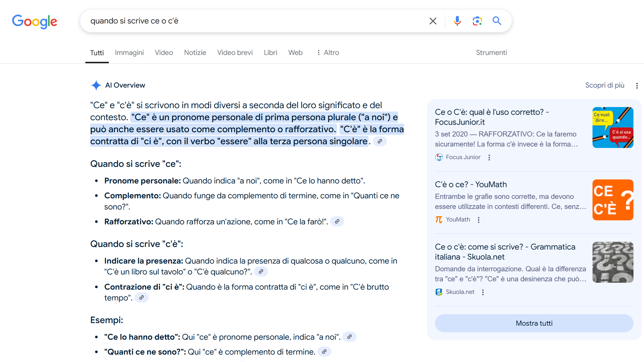644x362 pixels.
Task: Expand the Altro more-filters menu
Action: (x=328, y=53)
